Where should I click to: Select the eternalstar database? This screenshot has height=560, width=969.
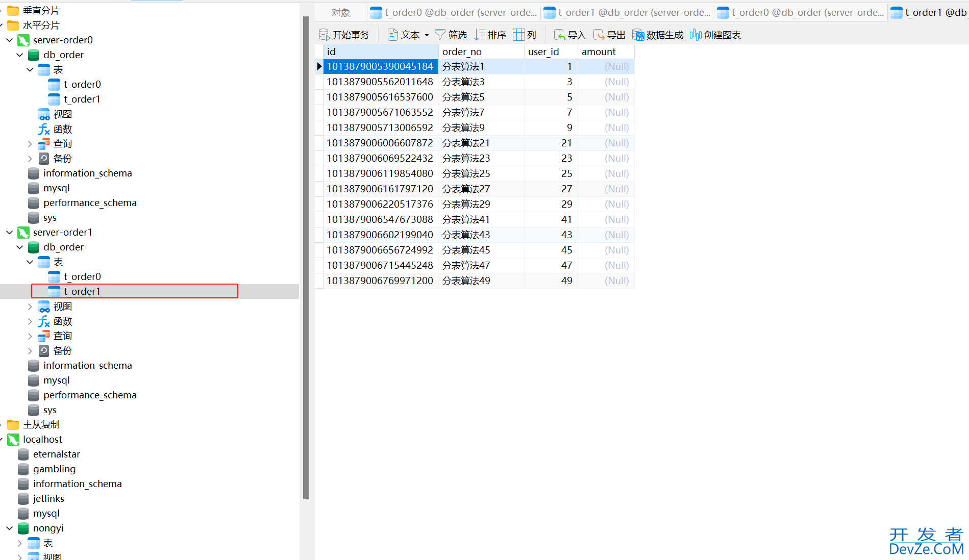(x=56, y=454)
